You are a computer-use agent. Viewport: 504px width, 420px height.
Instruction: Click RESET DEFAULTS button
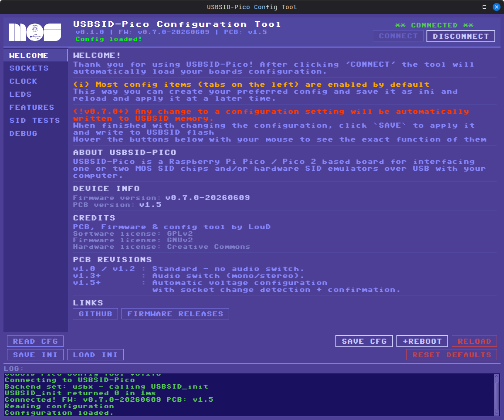tap(452, 355)
